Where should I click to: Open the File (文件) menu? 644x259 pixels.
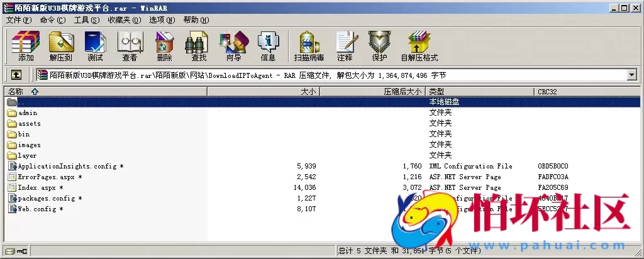[x=19, y=20]
